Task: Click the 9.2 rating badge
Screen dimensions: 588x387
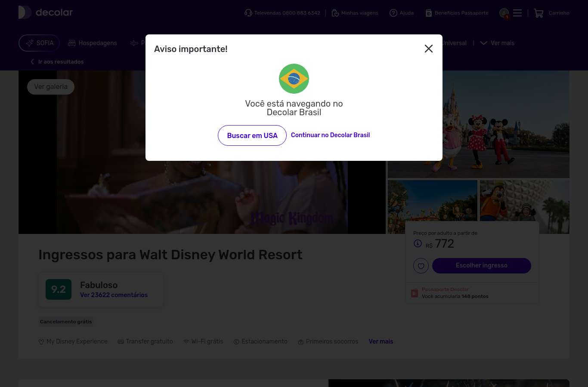Action: point(59,289)
